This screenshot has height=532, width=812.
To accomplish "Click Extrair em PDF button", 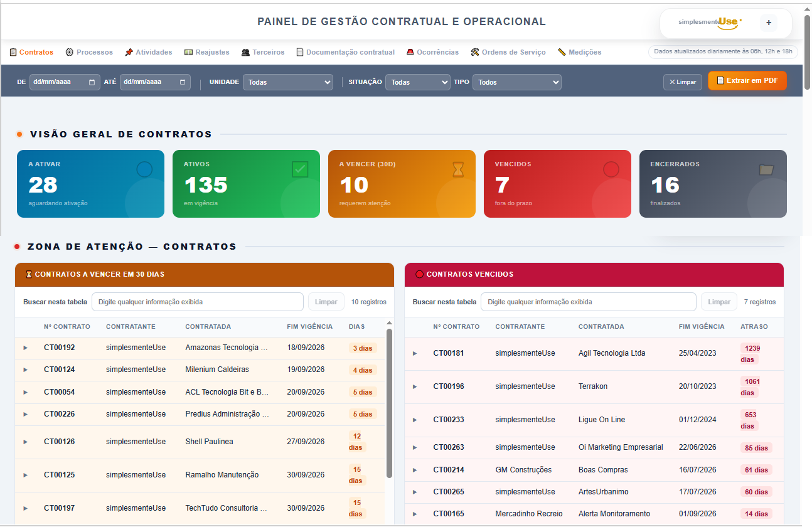I will [x=747, y=80].
